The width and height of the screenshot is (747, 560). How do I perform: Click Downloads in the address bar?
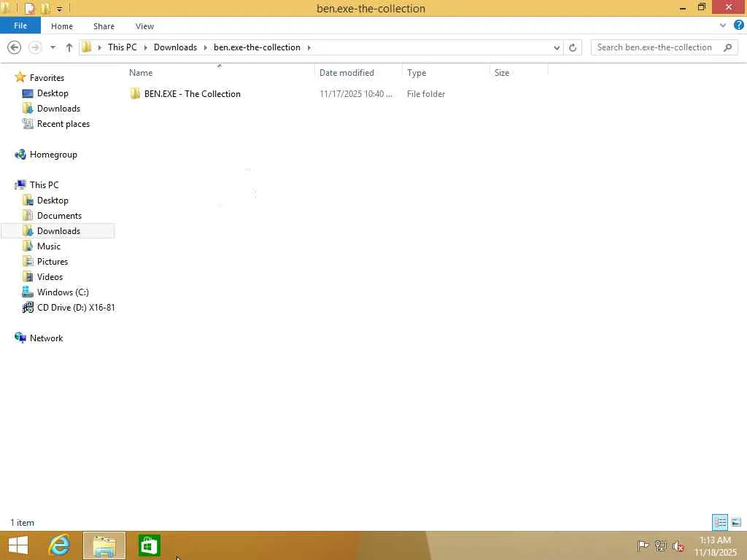(x=175, y=47)
